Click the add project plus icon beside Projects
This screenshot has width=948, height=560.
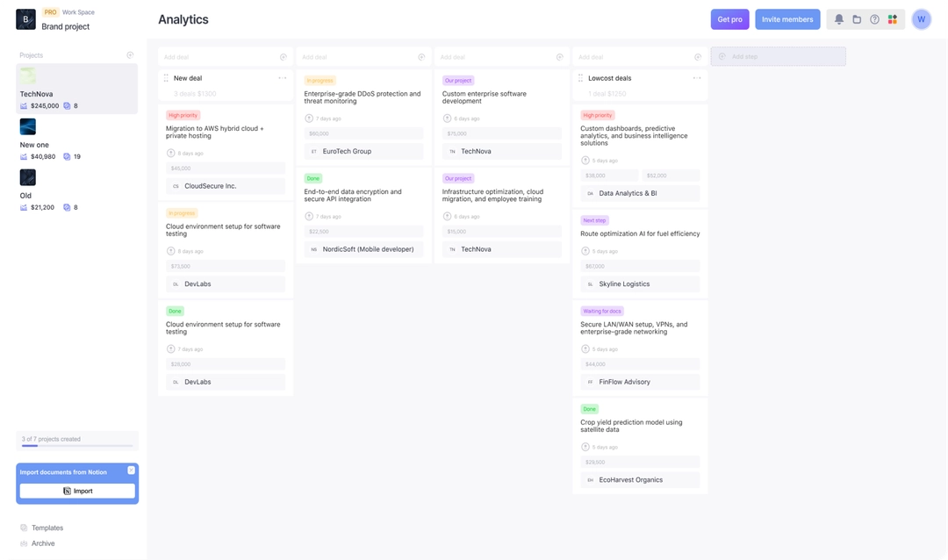(130, 55)
